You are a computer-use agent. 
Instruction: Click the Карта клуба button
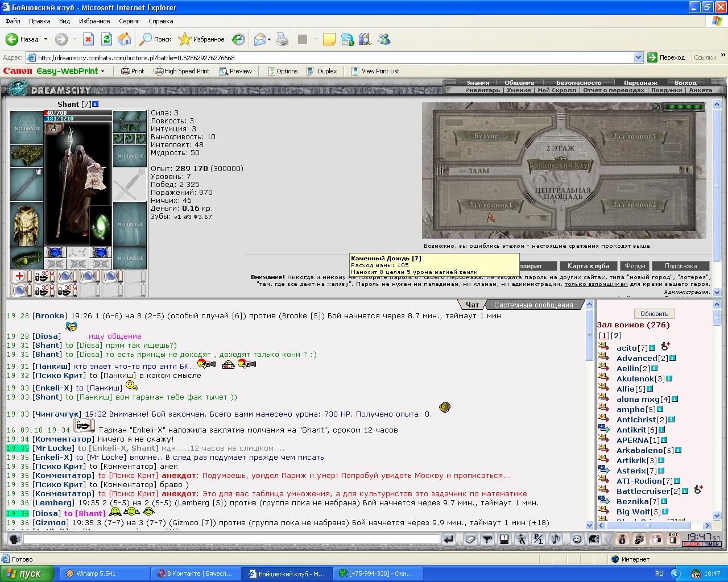[x=588, y=266]
